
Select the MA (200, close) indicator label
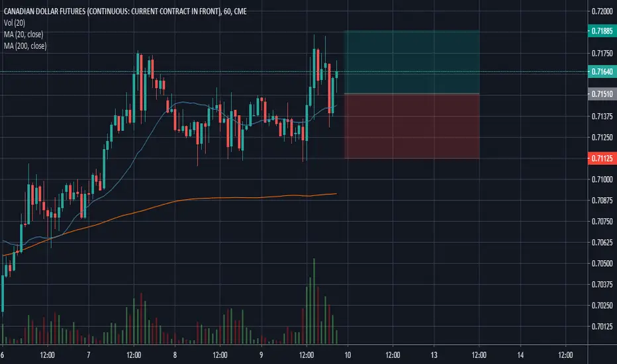(x=25, y=46)
